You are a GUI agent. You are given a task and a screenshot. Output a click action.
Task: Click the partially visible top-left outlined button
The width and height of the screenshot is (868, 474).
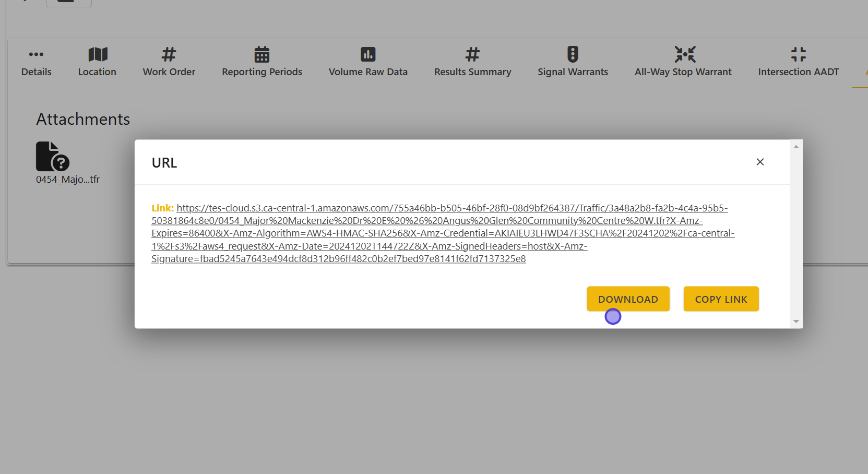69,3
